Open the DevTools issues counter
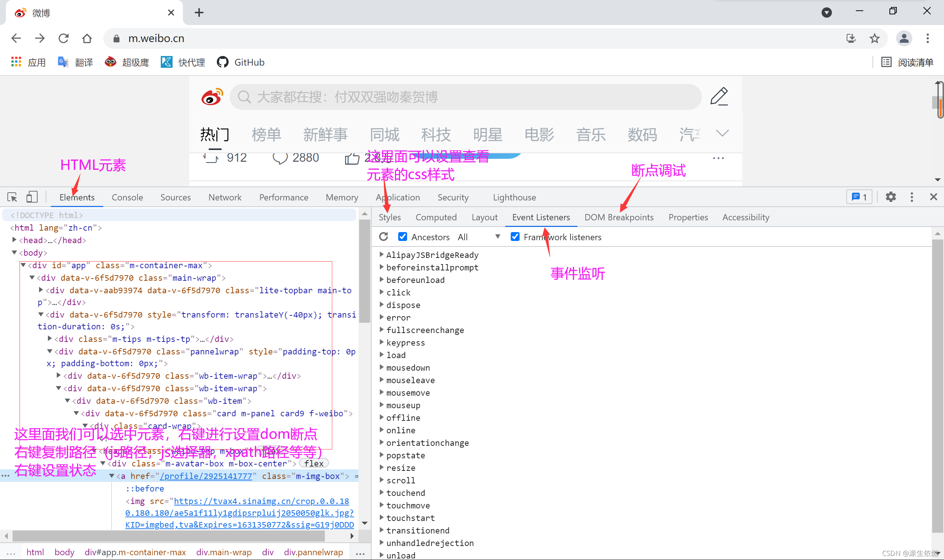The width and height of the screenshot is (944, 560). 859,197
